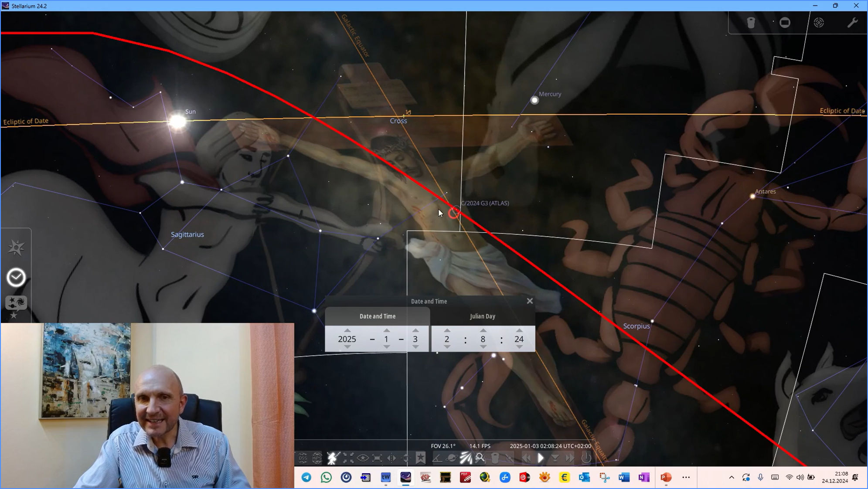Increase the day value 3
The height and width of the screenshot is (489, 868).
415,330
